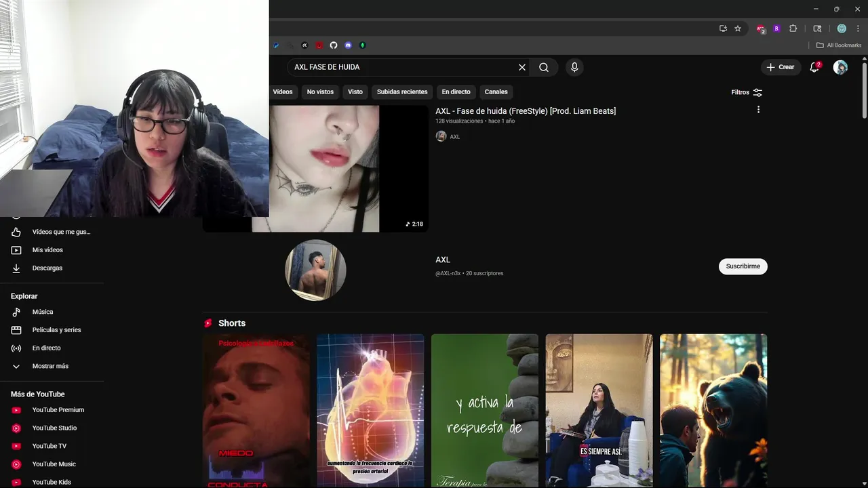This screenshot has width=868, height=488.
Task: Open AXL channel name under the video
Action: (455, 137)
